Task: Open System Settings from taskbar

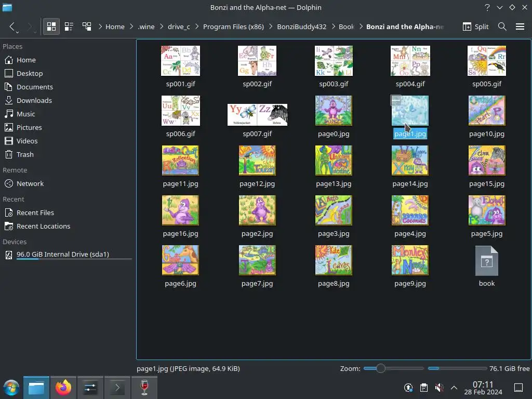Action: pos(90,388)
